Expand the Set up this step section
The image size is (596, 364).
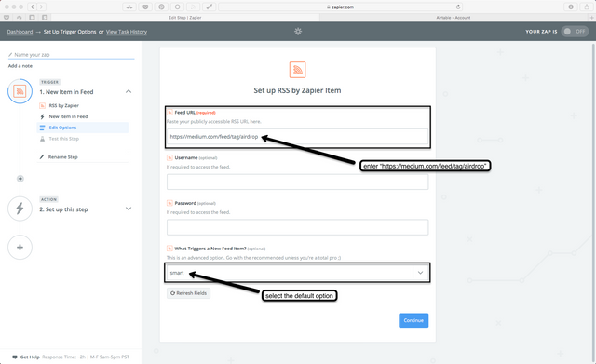tap(129, 209)
